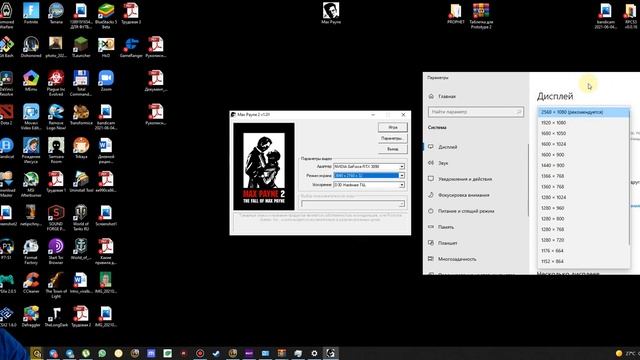Open Дисплей section in Settings
This screenshot has height=360, width=640.
[476, 147]
